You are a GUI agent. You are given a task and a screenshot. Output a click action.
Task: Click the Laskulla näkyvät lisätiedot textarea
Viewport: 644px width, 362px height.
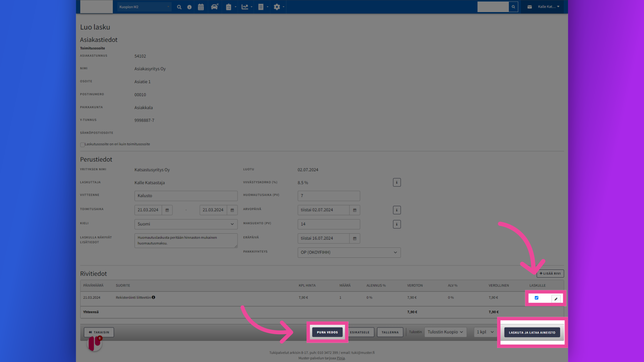pos(186,241)
